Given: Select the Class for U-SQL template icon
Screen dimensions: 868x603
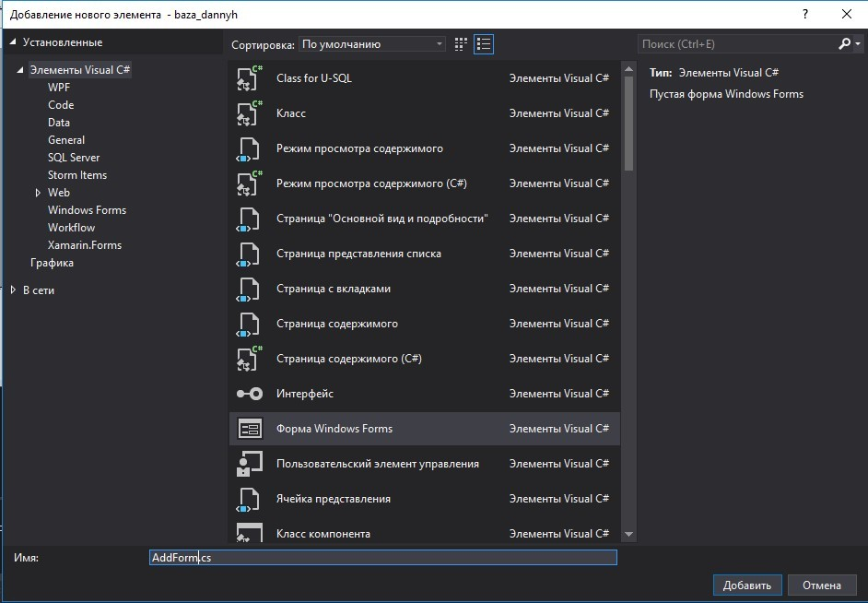Looking at the screenshot, I should click(249, 78).
